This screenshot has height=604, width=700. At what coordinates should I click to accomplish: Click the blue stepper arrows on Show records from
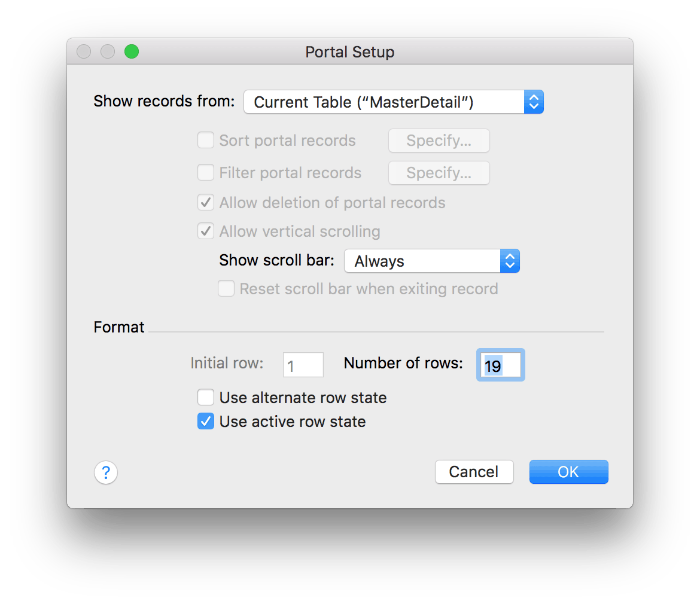point(534,102)
